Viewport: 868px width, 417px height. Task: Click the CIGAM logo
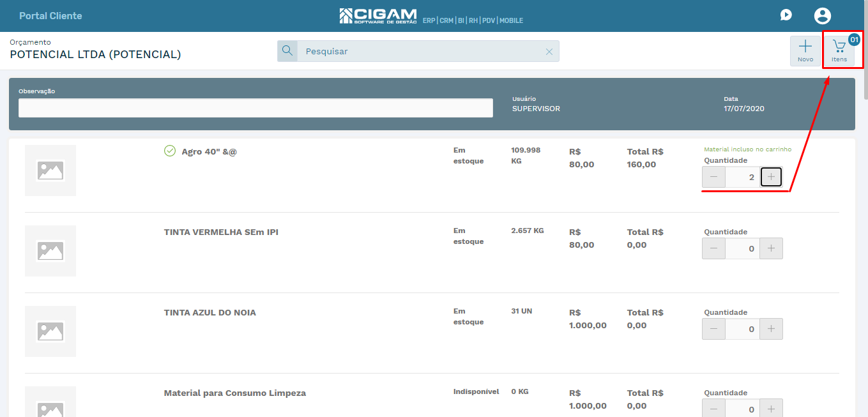click(x=378, y=16)
